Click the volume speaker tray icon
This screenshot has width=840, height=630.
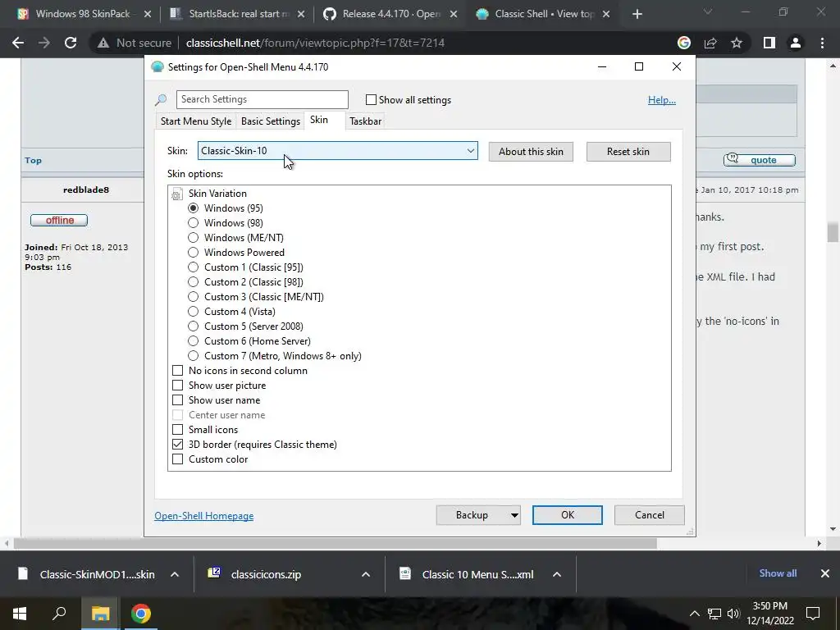tap(733, 614)
